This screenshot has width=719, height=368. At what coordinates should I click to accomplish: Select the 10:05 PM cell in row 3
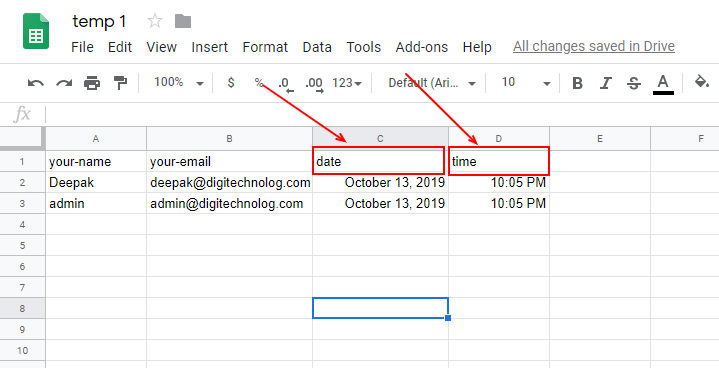[x=499, y=203]
